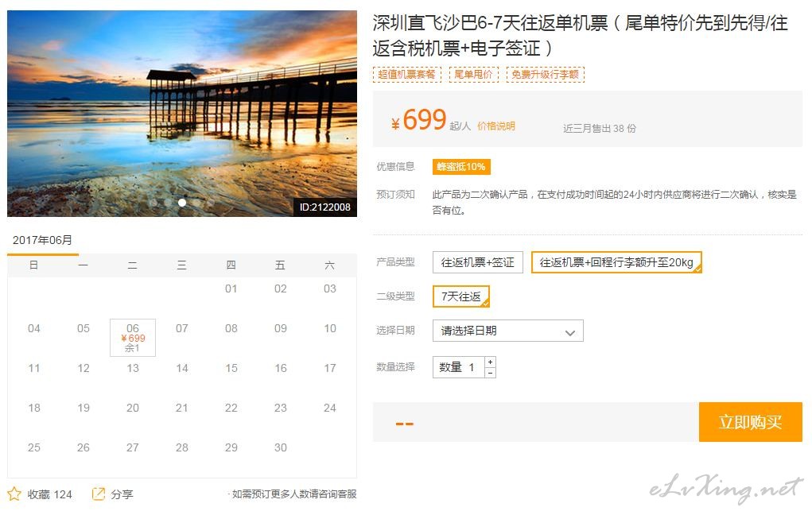This screenshot has width=812, height=515.
Task: Click calendar date 01
Action: pyautogui.click(x=231, y=288)
